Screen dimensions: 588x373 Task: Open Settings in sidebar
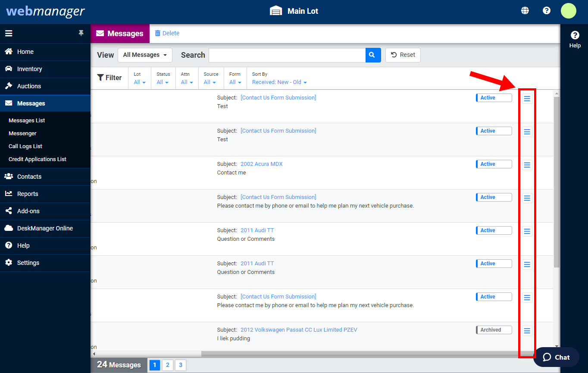45,263
